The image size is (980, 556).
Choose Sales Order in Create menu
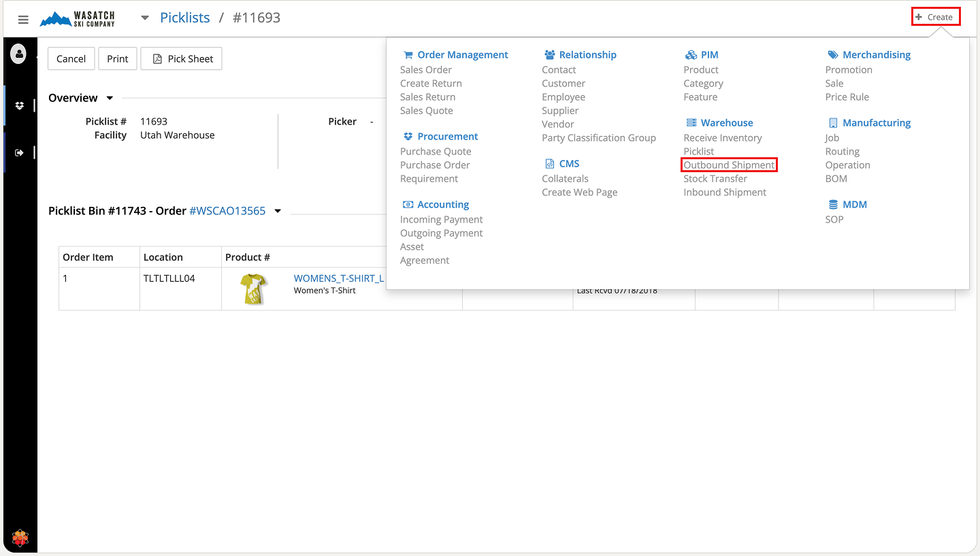425,69
